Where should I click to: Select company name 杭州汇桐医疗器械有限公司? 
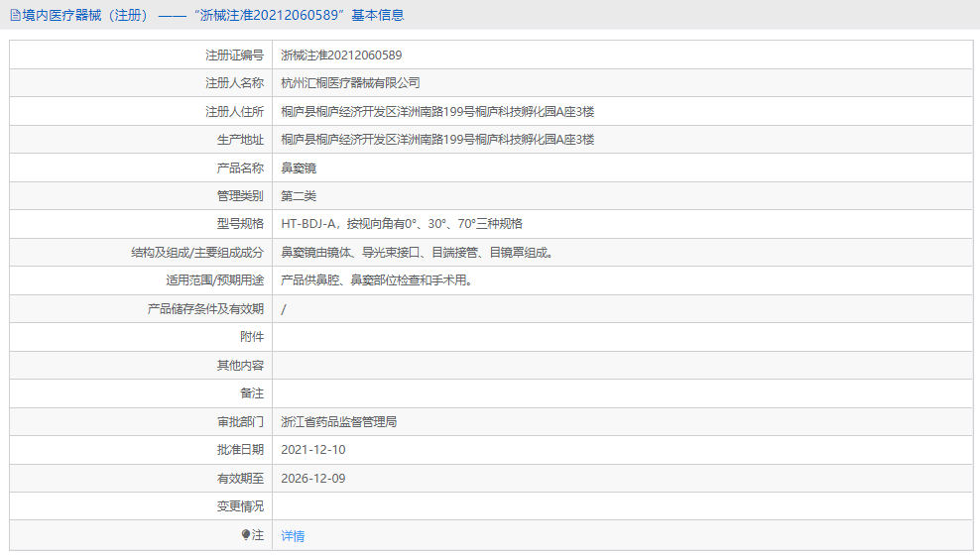[350, 83]
